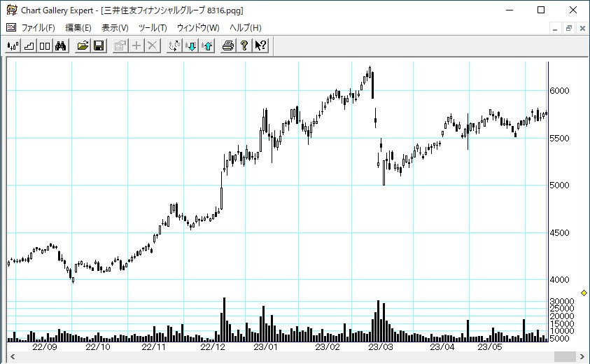The image size is (590, 364).
Task: Open the 表示(V) menu
Action: [115, 28]
